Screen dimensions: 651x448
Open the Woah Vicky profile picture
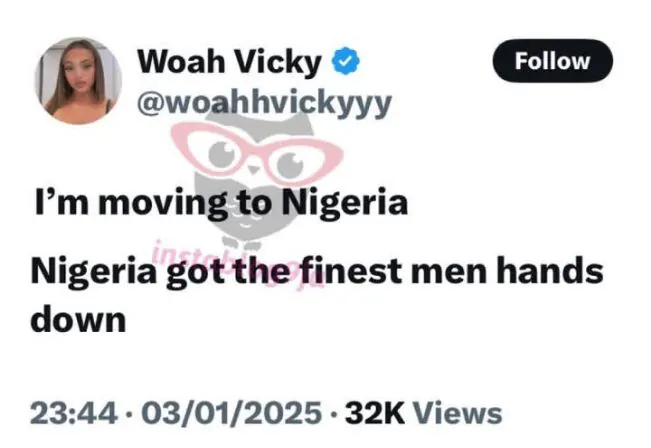tap(79, 81)
